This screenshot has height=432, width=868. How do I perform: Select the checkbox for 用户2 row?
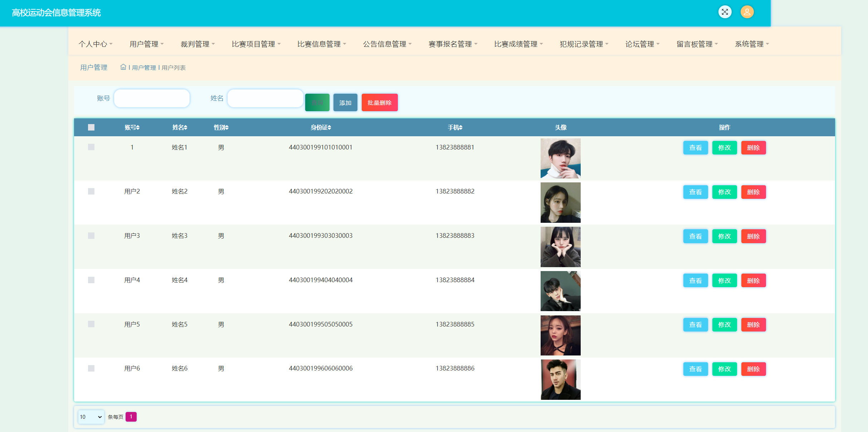point(91,191)
